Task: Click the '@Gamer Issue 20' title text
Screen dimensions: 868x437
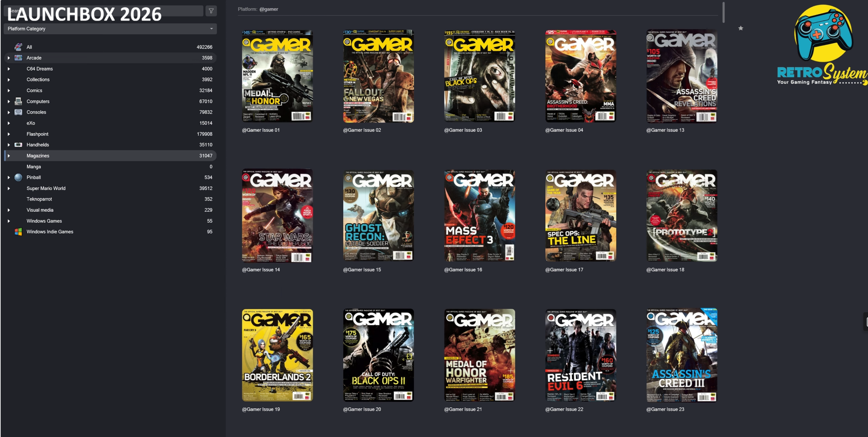Action: pyautogui.click(x=362, y=409)
